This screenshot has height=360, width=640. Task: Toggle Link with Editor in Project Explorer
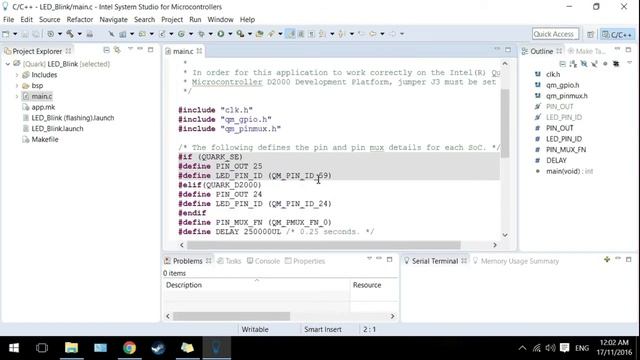point(118,50)
